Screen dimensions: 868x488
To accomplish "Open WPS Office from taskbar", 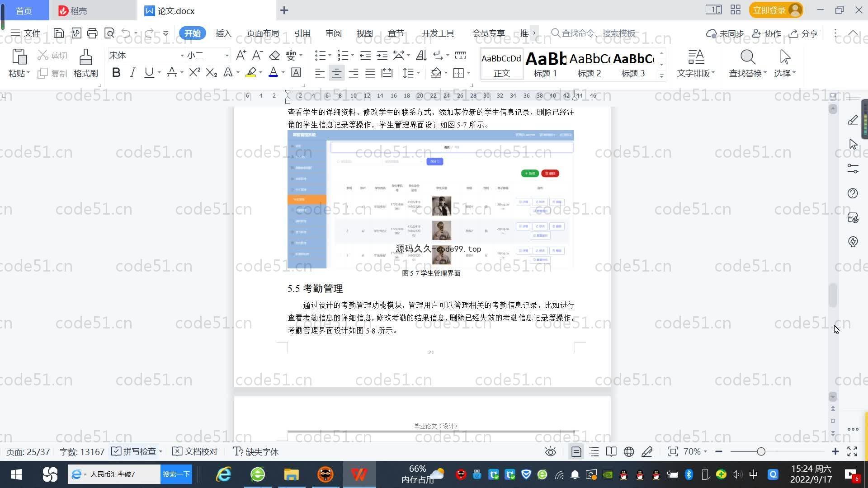I will (359, 474).
